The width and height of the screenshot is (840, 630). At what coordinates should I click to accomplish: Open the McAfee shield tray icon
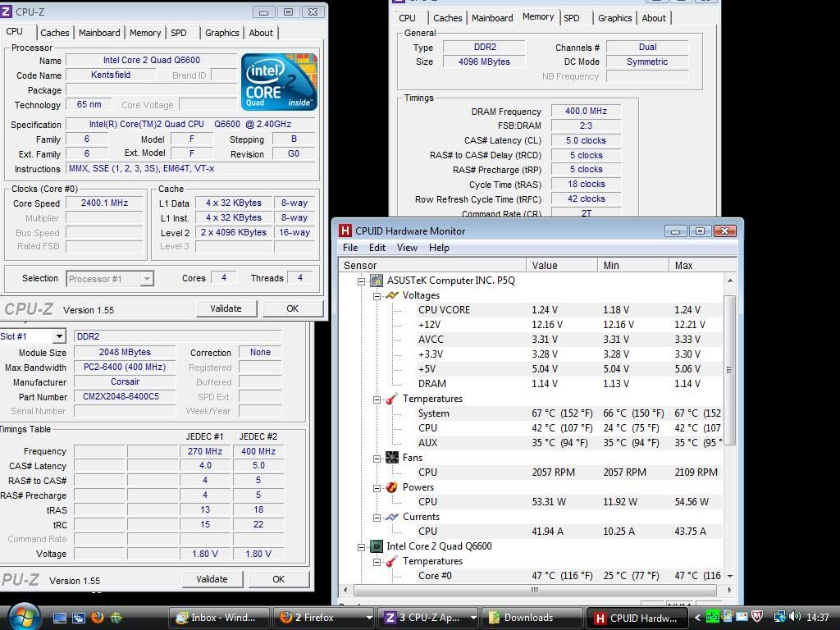click(x=757, y=617)
